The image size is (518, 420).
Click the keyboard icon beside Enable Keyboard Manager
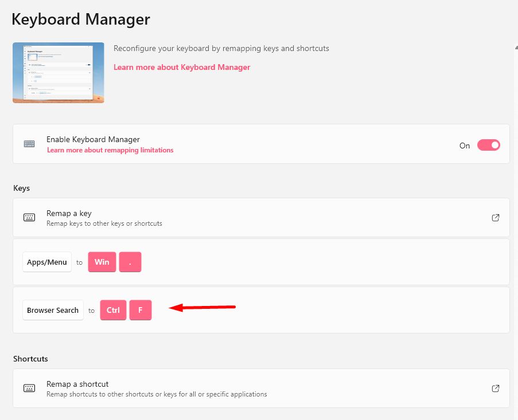(29, 144)
